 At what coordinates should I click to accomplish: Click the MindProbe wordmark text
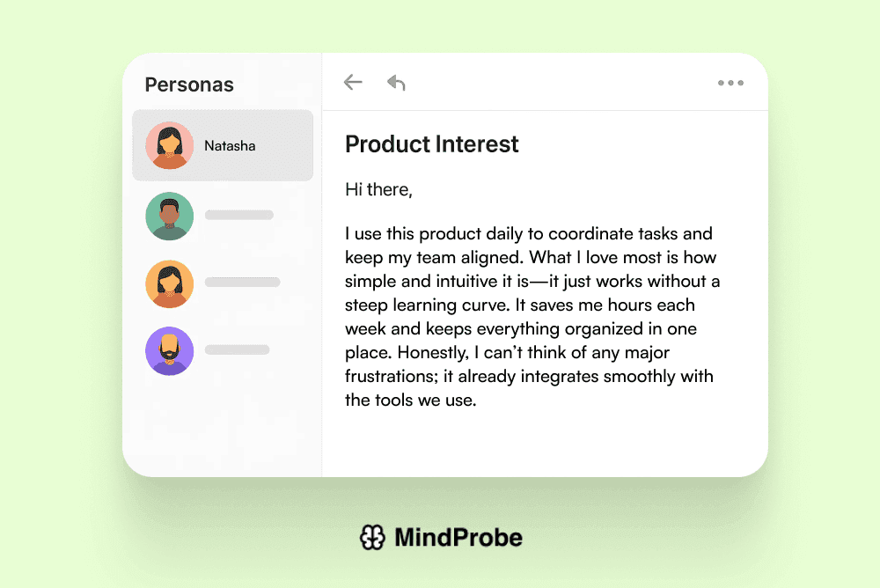pos(458,537)
